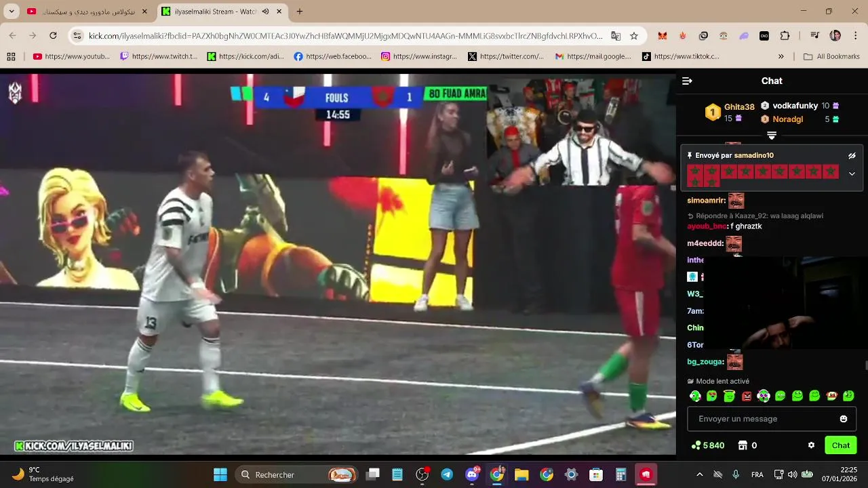
Task: Open the media control music-note icon
Action: [814, 36]
